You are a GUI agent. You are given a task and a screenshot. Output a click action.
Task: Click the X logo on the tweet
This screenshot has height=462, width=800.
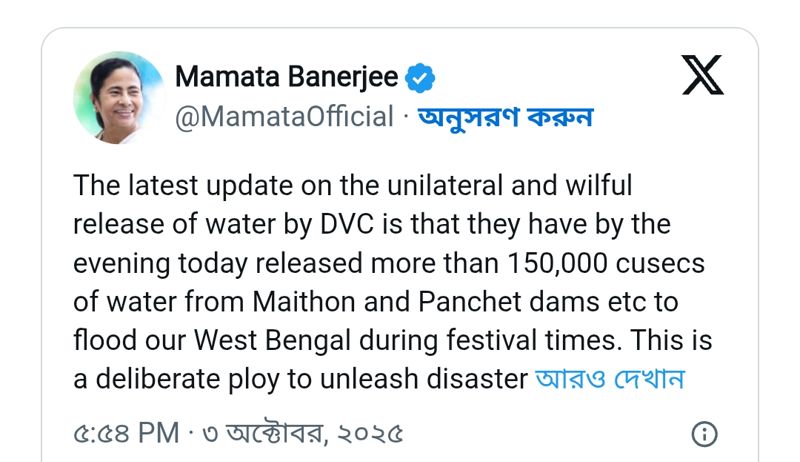point(702,75)
